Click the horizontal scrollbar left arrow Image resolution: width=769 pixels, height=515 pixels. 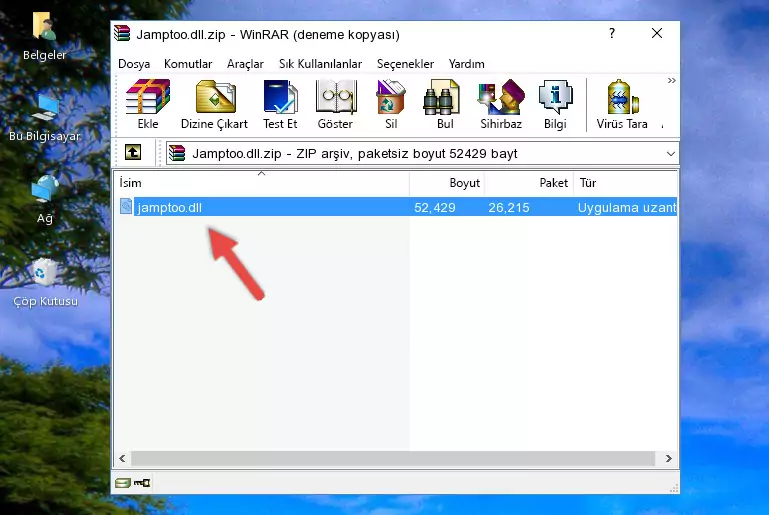coord(123,459)
